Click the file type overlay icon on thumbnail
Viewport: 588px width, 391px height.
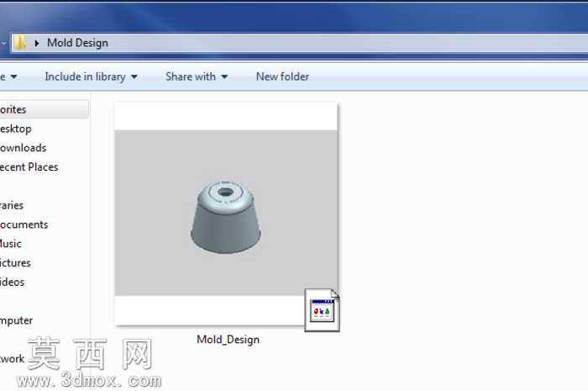(322, 310)
